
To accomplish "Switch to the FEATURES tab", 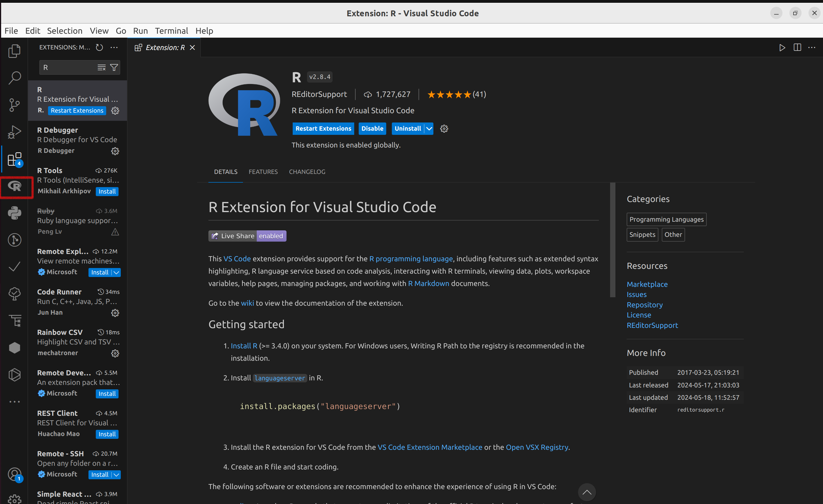I will point(263,172).
